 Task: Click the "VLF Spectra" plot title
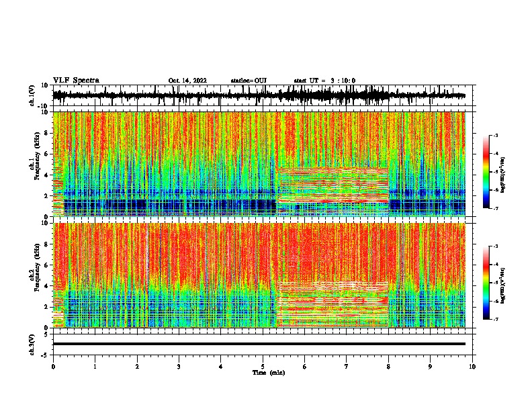tap(76, 81)
